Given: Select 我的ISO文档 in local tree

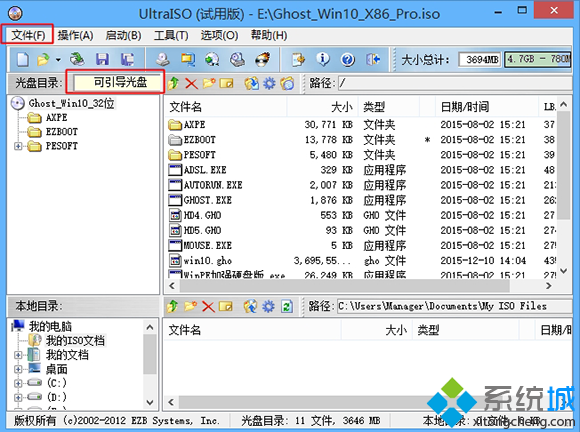Looking at the screenshot, I should click(75, 341).
